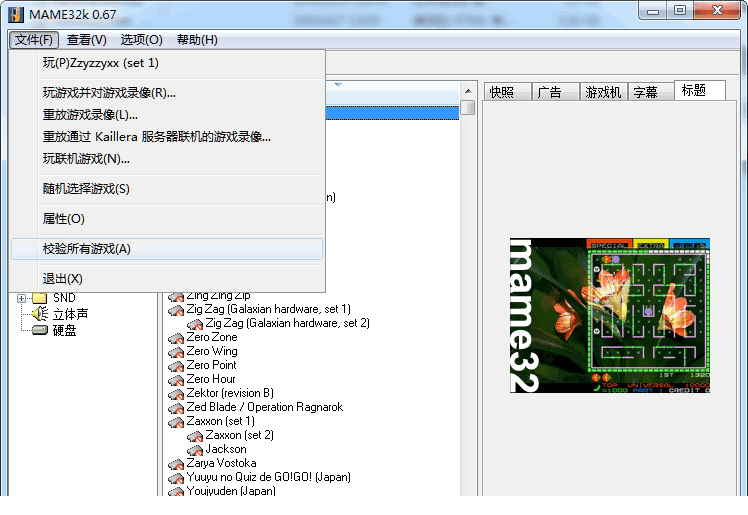Click the Zarya Vostoka game icon
This screenshot has width=748, height=515.
click(x=176, y=464)
